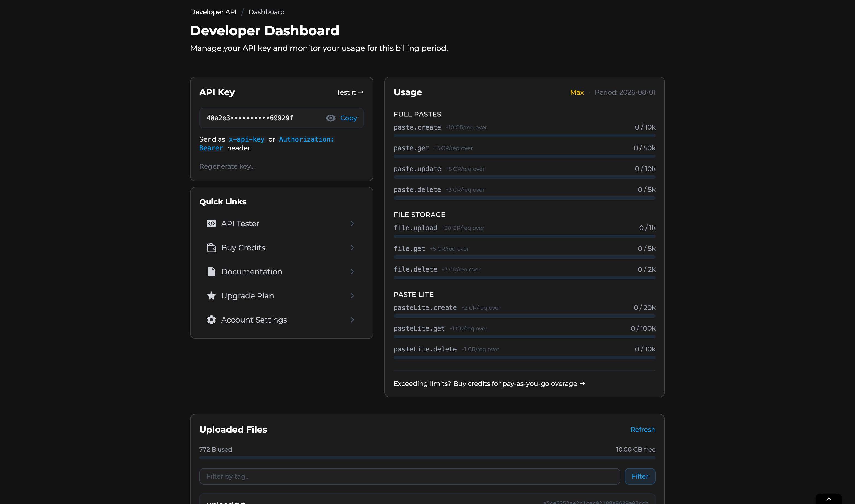Click the Account Settings gear icon

coord(211,320)
